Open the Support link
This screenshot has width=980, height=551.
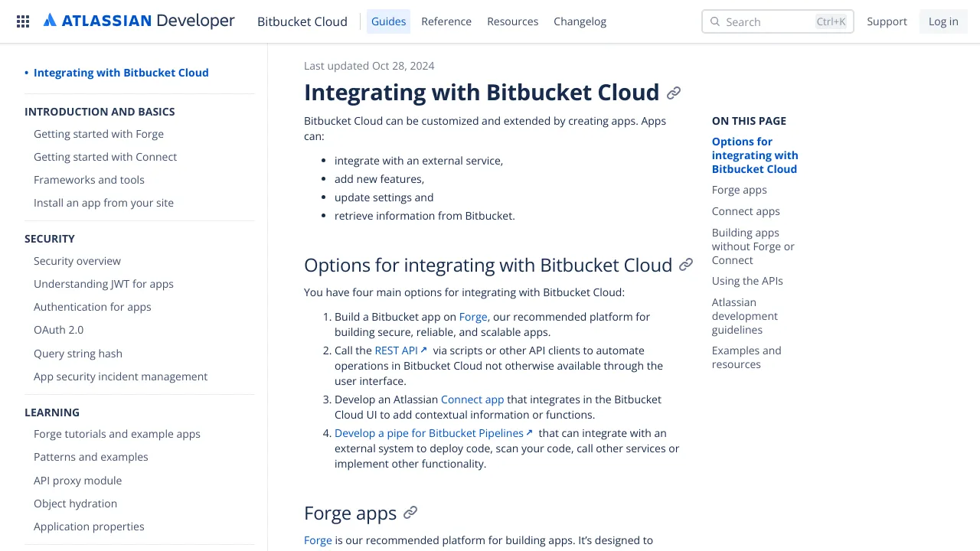[887, 21]
